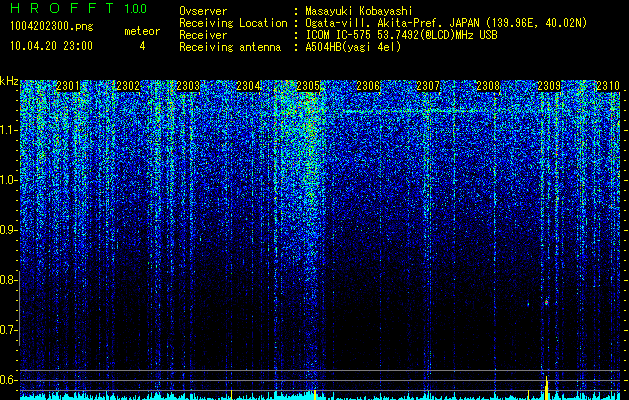Click the 2301 time marker
629x400 pixels.
coord(68,86)
